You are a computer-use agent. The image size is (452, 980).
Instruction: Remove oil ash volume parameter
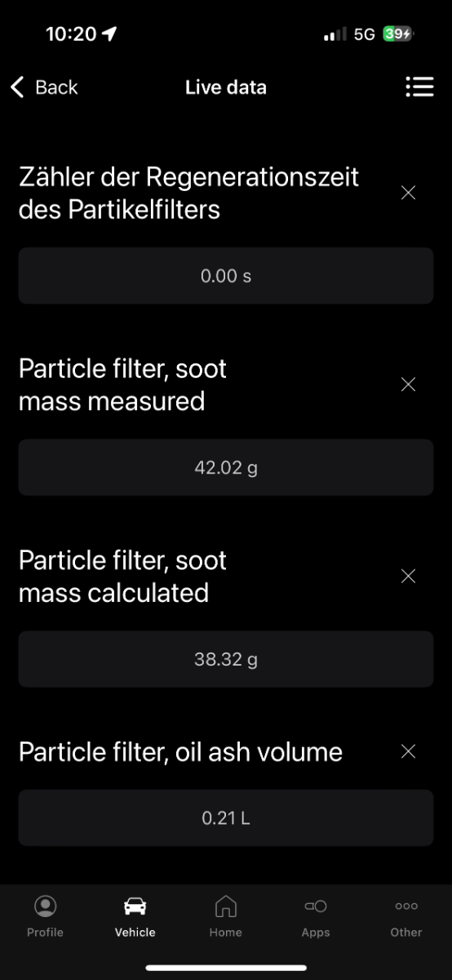(x=409, y=751)
